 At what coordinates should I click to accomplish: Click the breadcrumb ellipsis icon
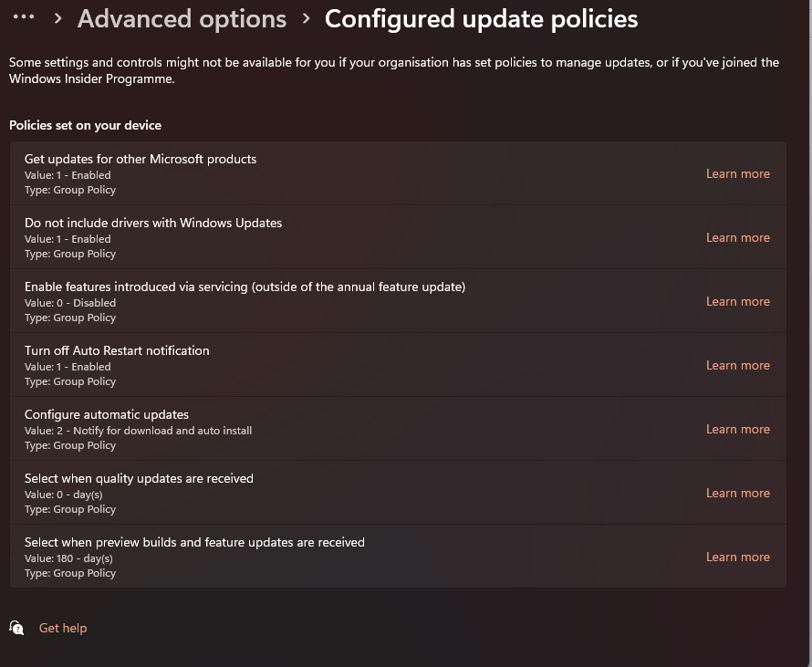[24, 18]
